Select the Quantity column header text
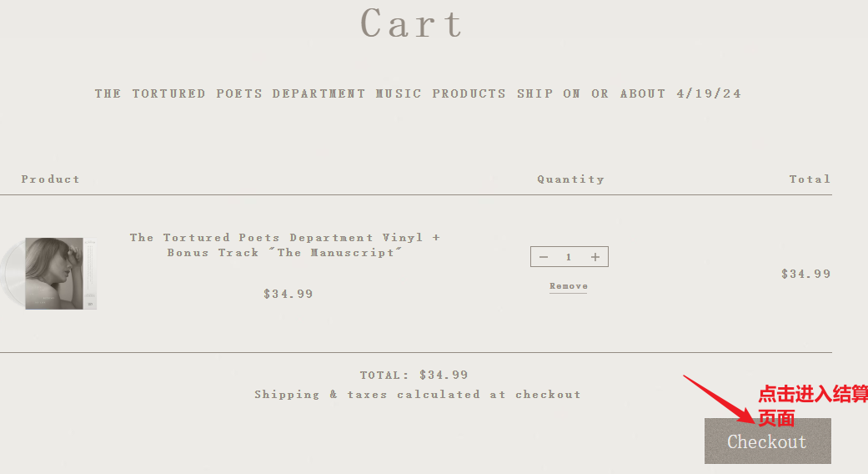Viewport: 868px width, 474px height. pyautogui.click(x=570, y=179)
